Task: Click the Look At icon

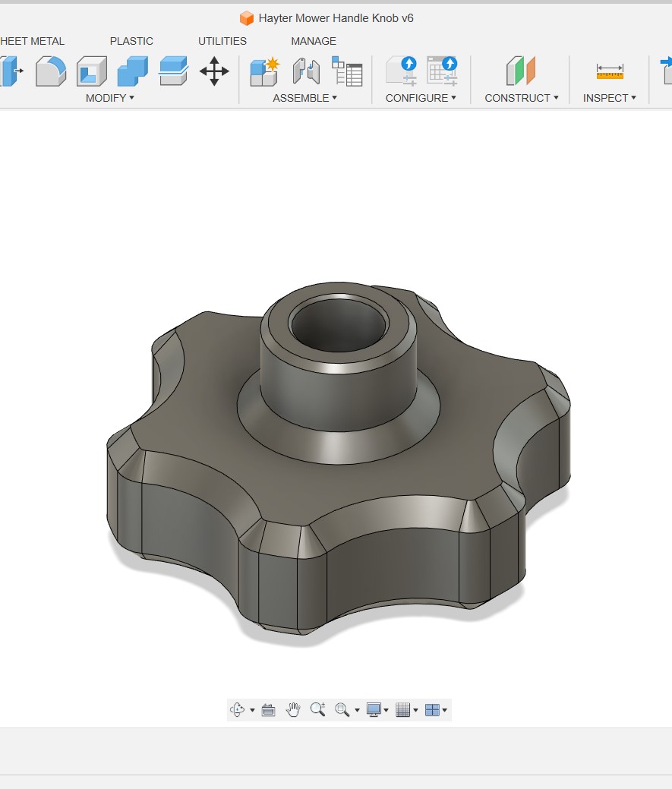Action: 268,710
